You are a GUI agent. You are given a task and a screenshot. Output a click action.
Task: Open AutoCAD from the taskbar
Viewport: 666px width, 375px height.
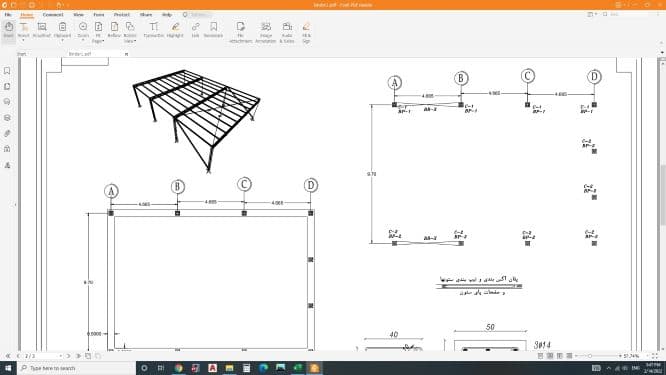pyautogui.click(x=212, y=368)
